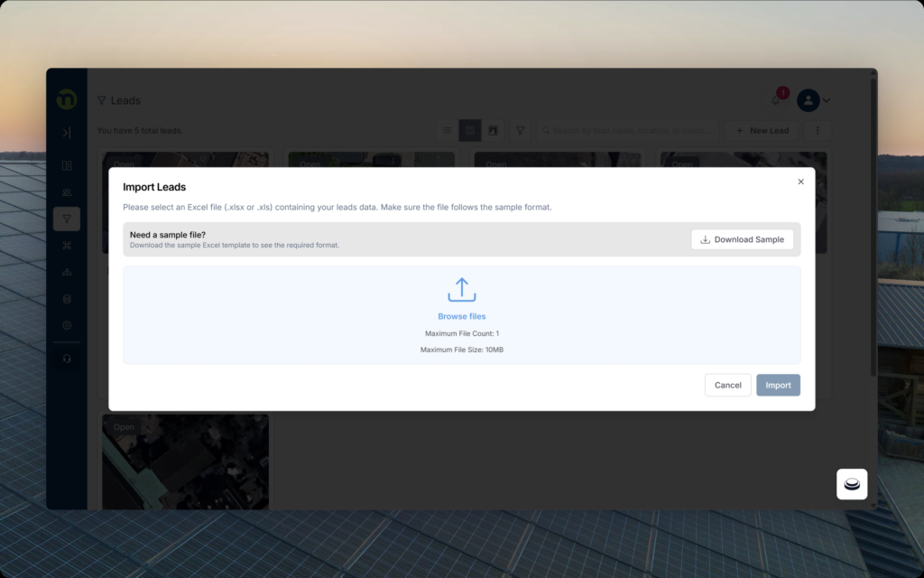The width and height of the screenshot is (924, 578).
Task: Expand the collapsed sidebar
Action: [x=67, y=133]
